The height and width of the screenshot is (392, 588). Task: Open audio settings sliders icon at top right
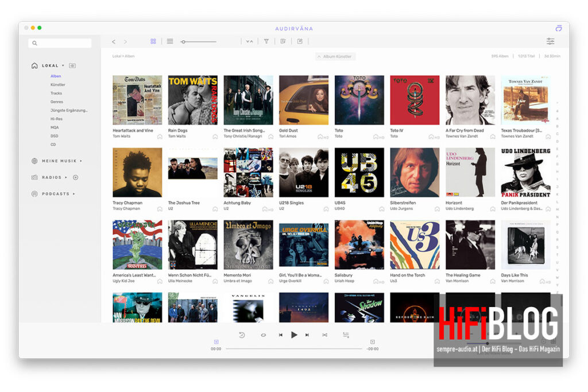pyautogui.click(x=550, y=41)
